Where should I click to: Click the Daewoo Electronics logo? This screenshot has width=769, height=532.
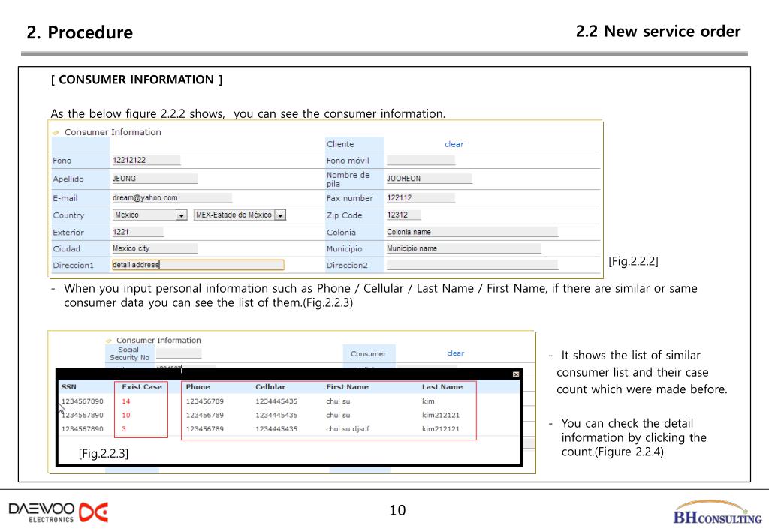[x=58, y=512]
